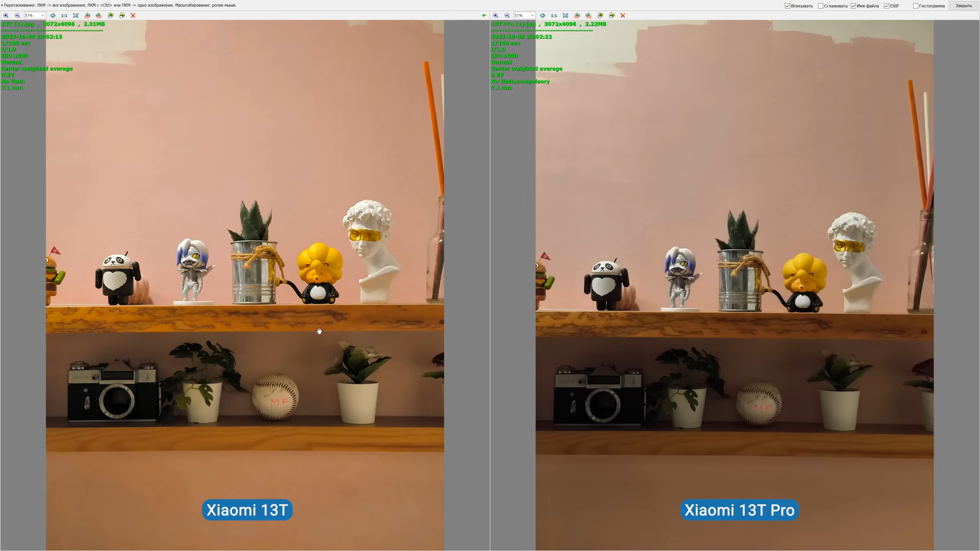Image resolution: width=980 pixels, height=551 pixels.
Task: Click "Center weighted average" in the left panel
Action: [x=37, y=69]
